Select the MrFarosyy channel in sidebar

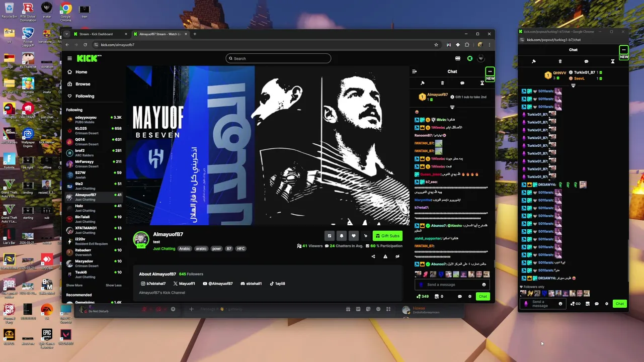point(94,163)
